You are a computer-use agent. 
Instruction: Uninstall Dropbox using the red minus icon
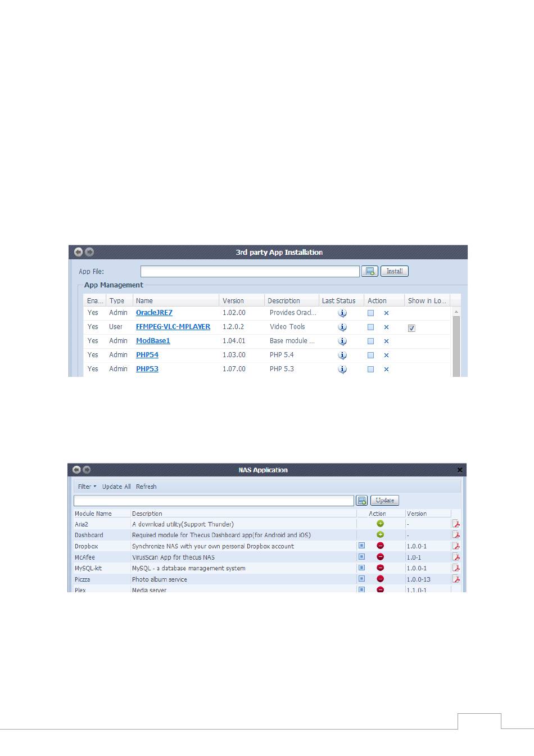point(380,546)
